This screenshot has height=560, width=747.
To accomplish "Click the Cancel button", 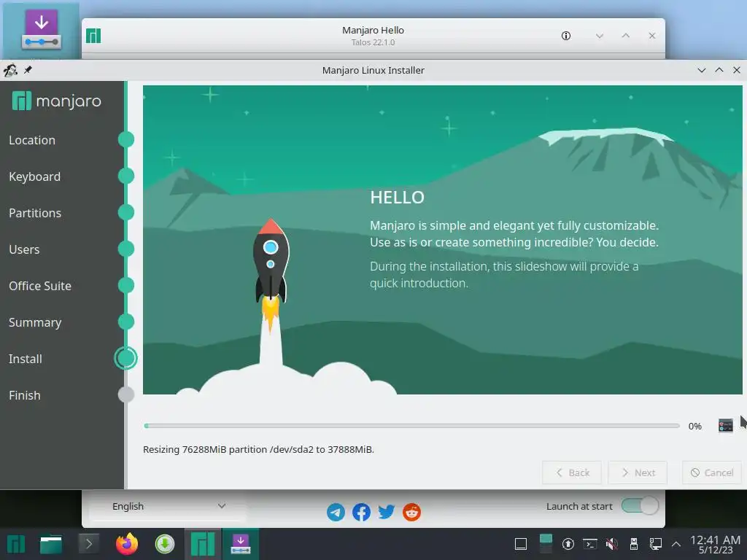I will tap(712, 472).
